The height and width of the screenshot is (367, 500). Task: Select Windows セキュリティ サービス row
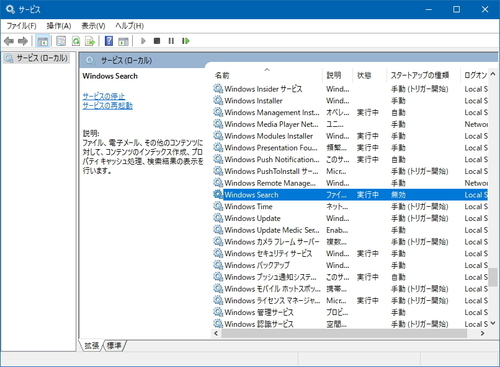click(x=350, y=253)
